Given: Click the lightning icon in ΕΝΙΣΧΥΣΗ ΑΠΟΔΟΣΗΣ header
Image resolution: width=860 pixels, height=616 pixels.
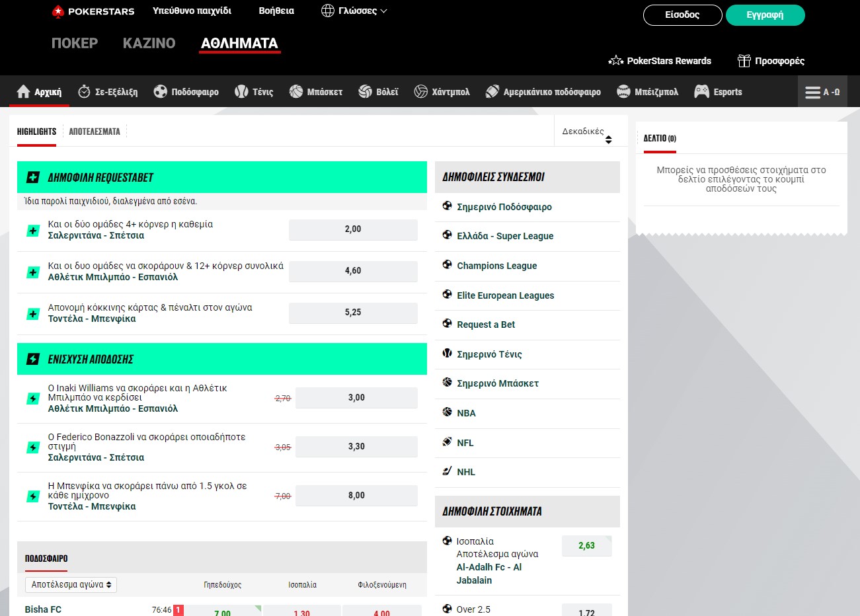Looking at the screenshot, I should (x=32, y=359).
